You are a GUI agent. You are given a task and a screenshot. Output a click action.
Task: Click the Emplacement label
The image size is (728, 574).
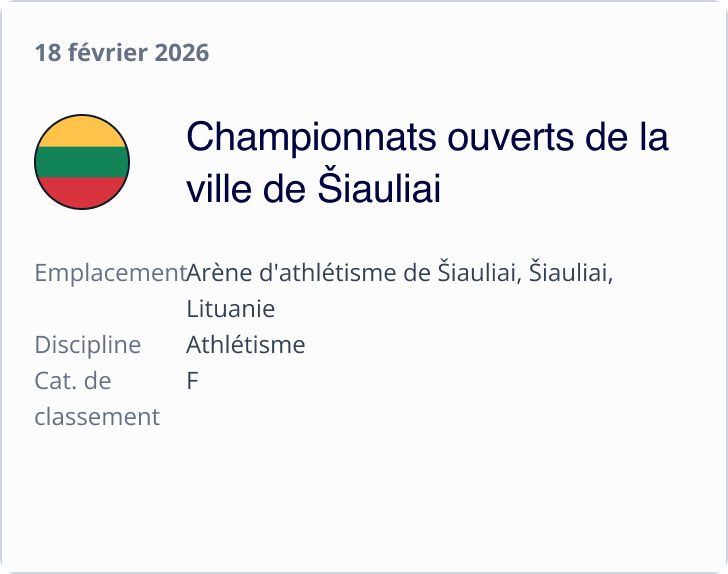tap(110, 273)
